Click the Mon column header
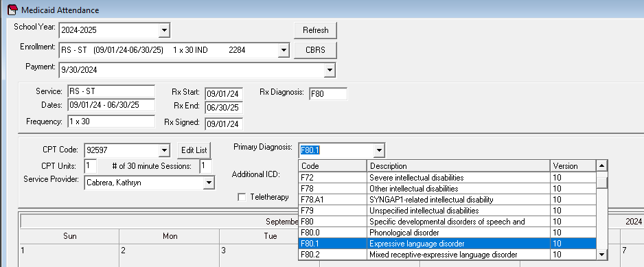The width and height of the screenshot is (644, 267). (x=170, y=236)
